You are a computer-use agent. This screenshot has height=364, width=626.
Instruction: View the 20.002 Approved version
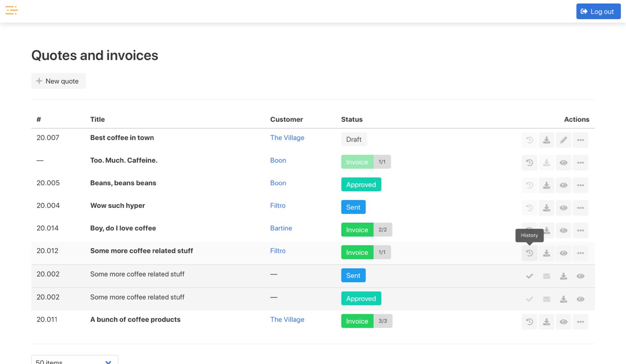tap(580, 299)
